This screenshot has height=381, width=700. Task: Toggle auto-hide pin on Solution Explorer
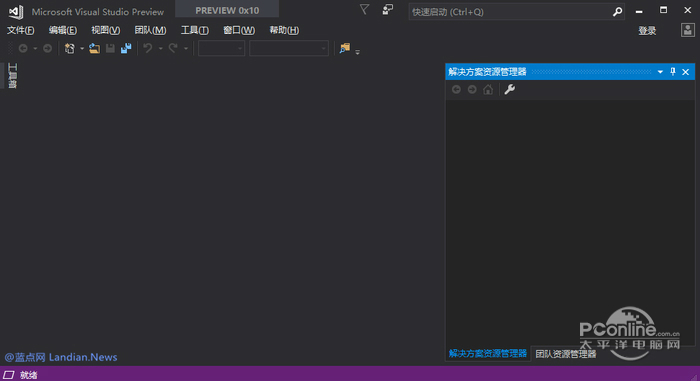coord(673,71)
